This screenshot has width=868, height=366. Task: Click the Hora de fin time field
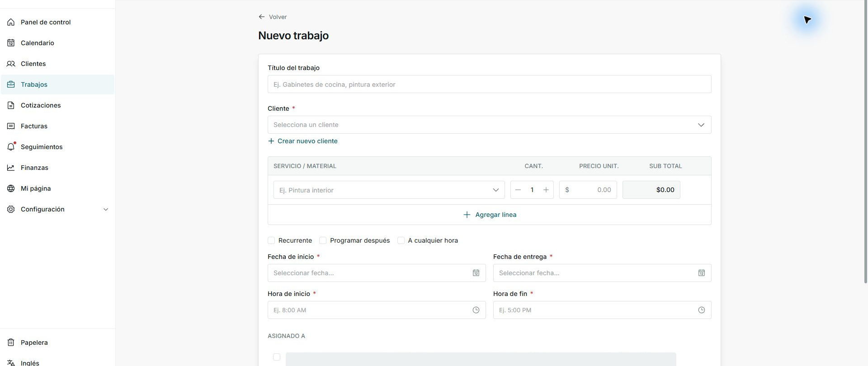pyautogui.click(x=602, y=310)
